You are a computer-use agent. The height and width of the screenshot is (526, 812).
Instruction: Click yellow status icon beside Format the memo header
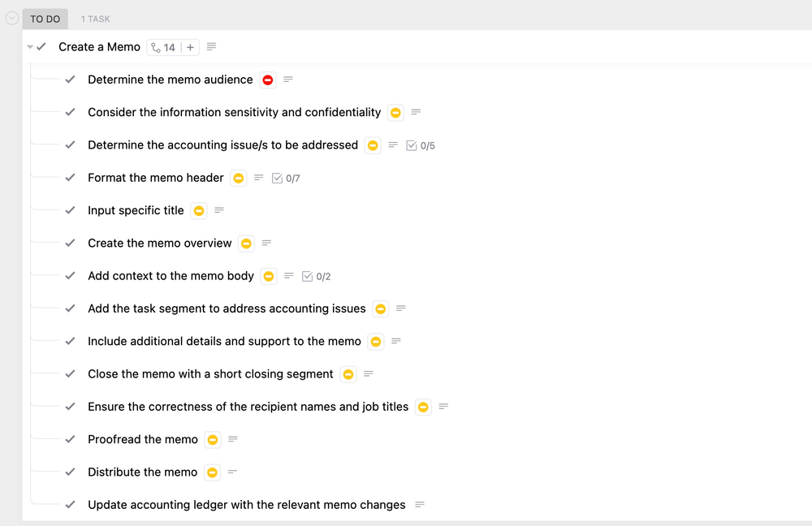pyautogui.click(x=239, y=178)
